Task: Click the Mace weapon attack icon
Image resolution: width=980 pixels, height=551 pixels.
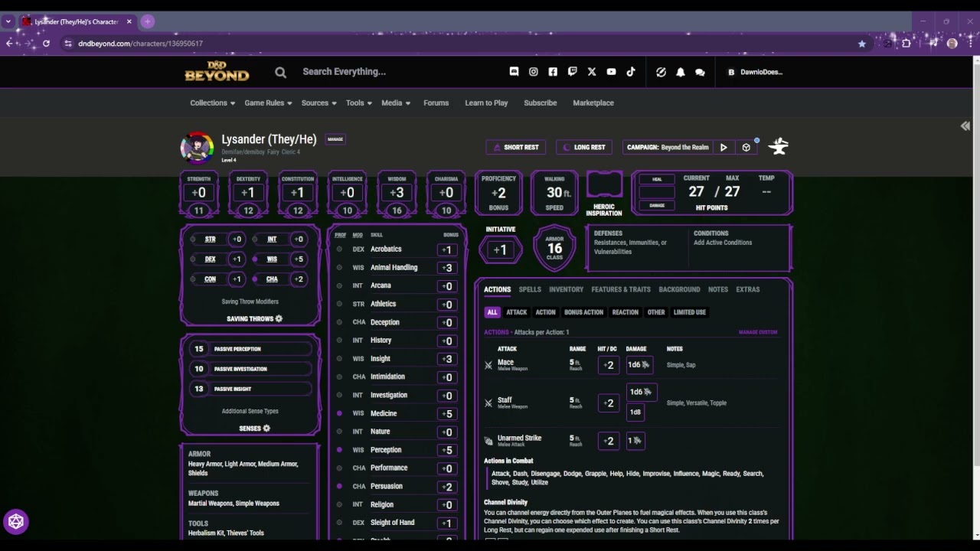Action: (488, 365)
